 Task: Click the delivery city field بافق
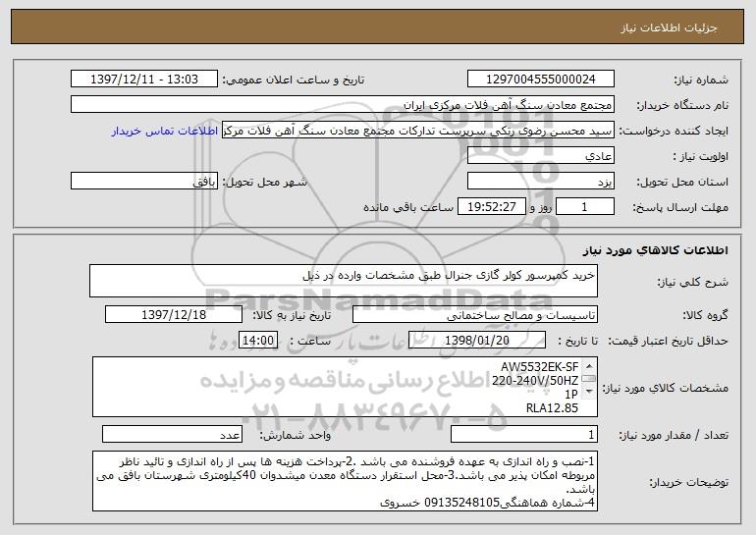click(x=144, y=182)
